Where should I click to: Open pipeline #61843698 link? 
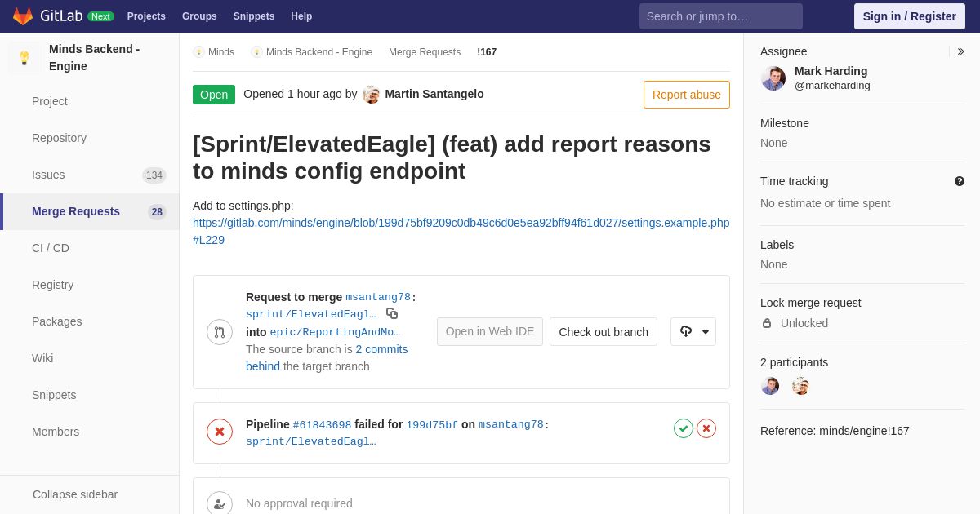coord(322,425)
